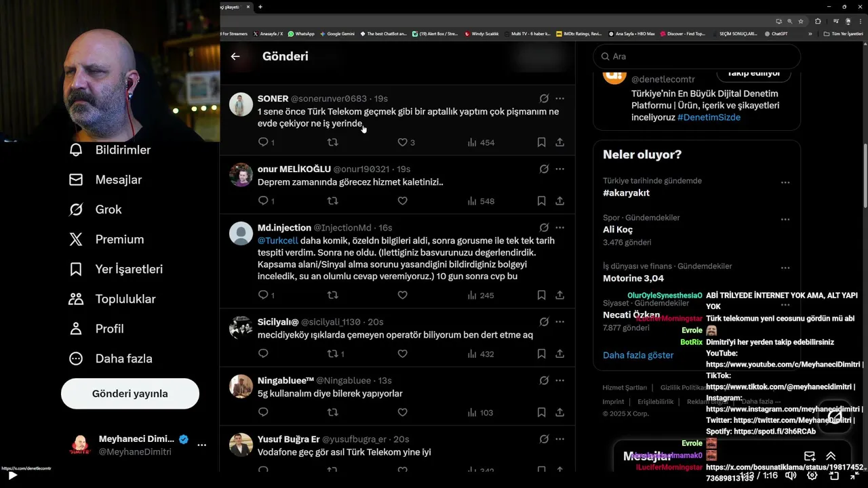This screenshot has width=868, height=488.
Task: Go to Profil in the sidebar
Action: 96,329
